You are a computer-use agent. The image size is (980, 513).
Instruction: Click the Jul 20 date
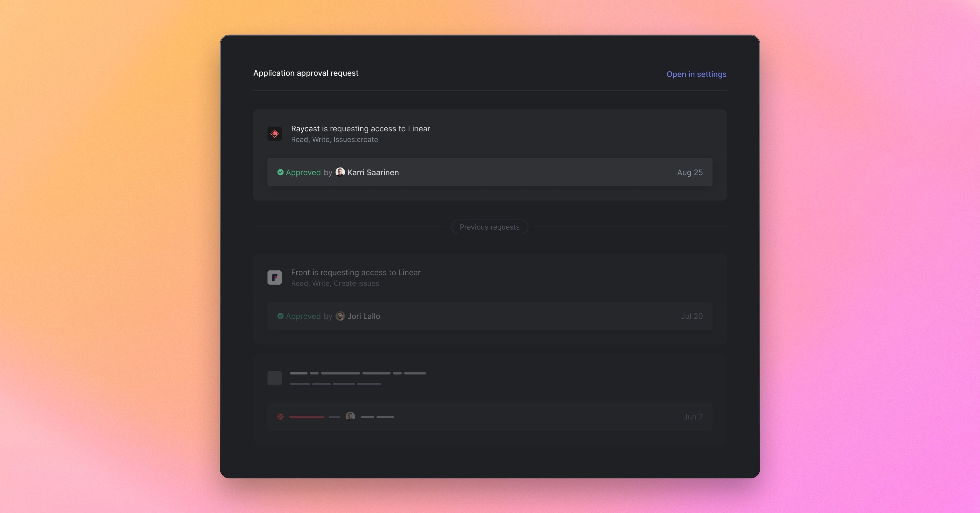coord(691,316)
